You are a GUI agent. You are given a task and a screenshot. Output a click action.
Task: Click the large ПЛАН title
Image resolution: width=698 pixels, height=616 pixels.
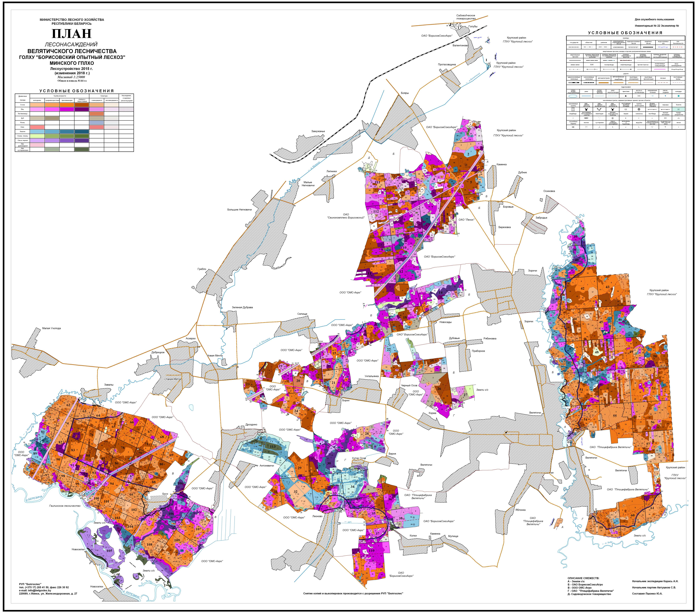tap(72, 34)
